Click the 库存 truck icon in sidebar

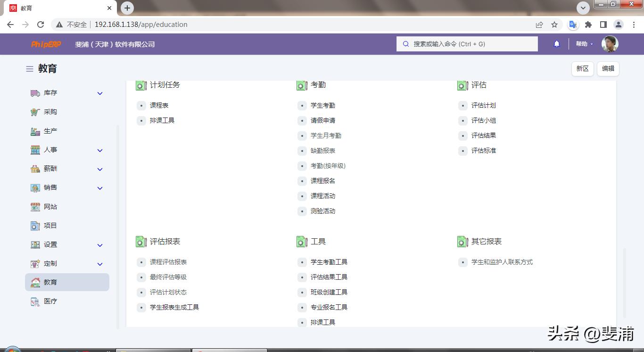coord(35,93)
